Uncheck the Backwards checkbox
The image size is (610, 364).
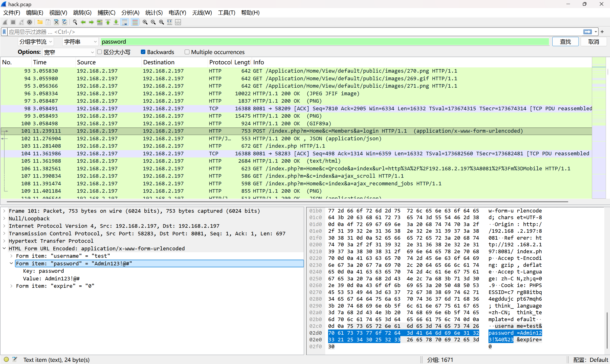143,52
